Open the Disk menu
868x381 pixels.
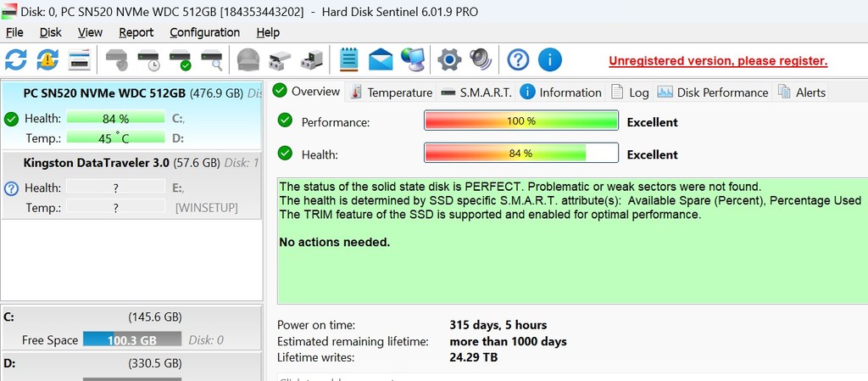[x=50, y=33]
